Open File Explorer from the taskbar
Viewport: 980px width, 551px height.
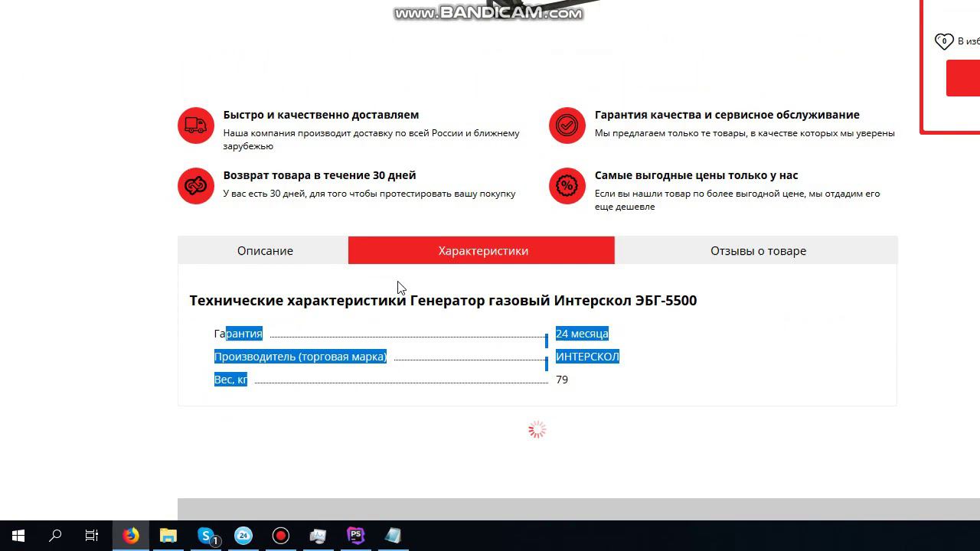click(168, 536)
